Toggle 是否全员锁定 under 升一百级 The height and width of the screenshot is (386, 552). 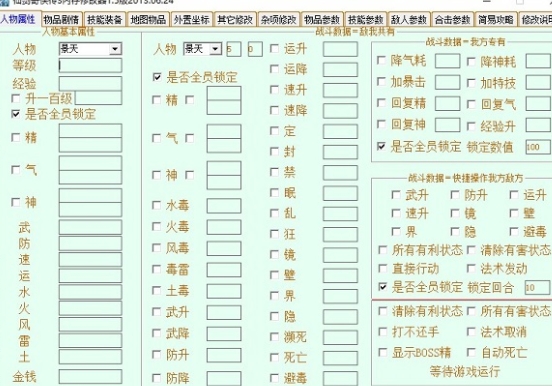[x=16, y=114]
